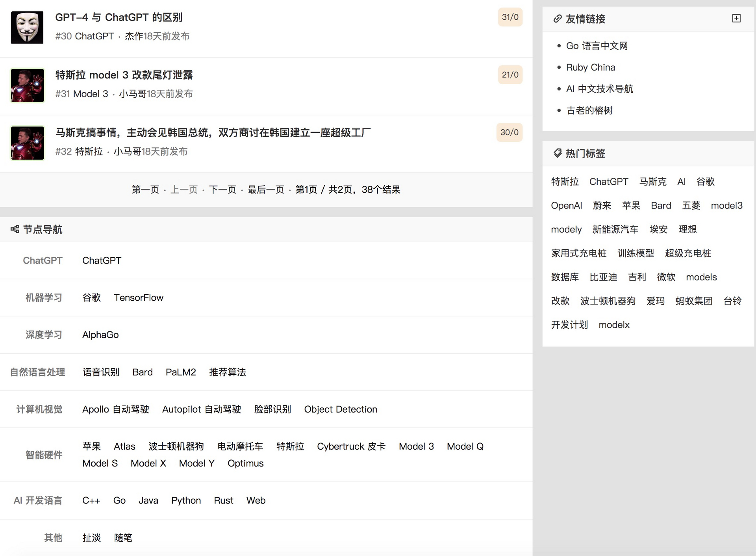
Task: Open Apollo 自动驾驶 node
Action: tap(116, 409)
